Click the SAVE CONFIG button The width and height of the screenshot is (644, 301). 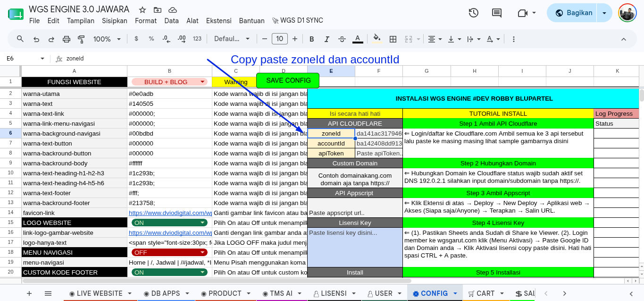(288, 80)
